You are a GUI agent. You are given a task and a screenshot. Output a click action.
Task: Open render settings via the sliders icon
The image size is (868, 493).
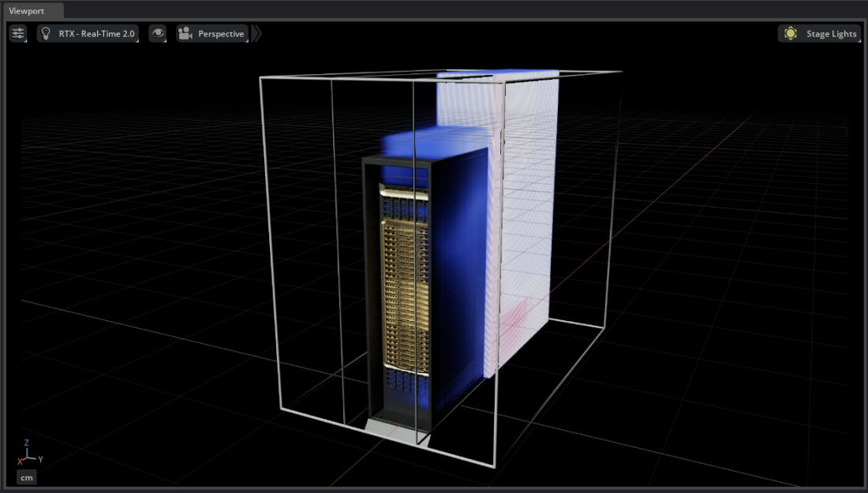pos(17,33)
